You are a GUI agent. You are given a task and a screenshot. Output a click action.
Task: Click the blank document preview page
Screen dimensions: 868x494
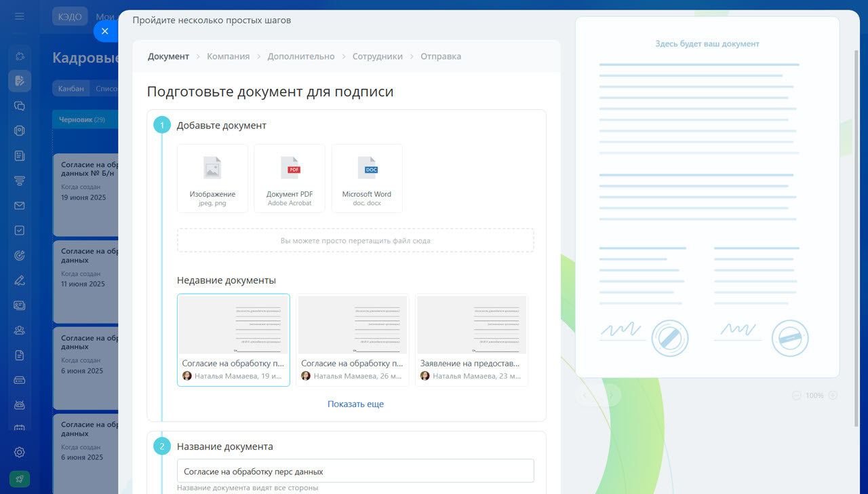pos(707,197)
